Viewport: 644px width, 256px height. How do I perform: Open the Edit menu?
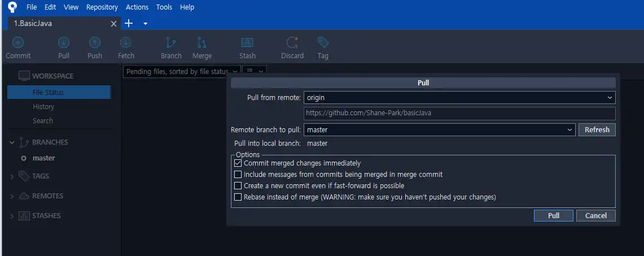(50, 7)
